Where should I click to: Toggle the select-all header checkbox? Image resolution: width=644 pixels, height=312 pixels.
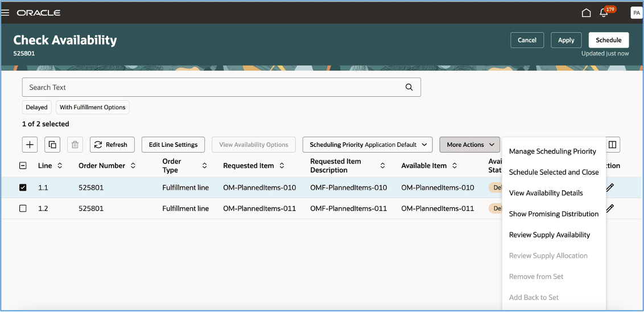(x=23, y=166)
